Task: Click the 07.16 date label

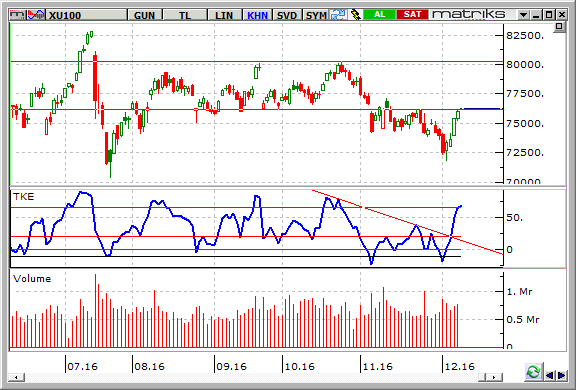Action: tap(83, 366)
